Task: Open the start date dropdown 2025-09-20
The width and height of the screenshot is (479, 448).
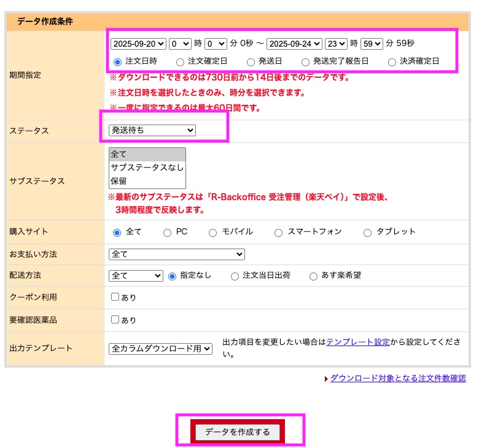Action: pos(138,44)
